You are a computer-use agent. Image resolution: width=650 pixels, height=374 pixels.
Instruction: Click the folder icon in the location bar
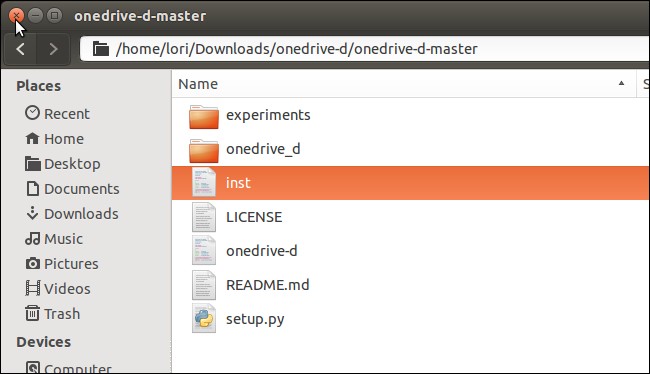pos(101,49)
